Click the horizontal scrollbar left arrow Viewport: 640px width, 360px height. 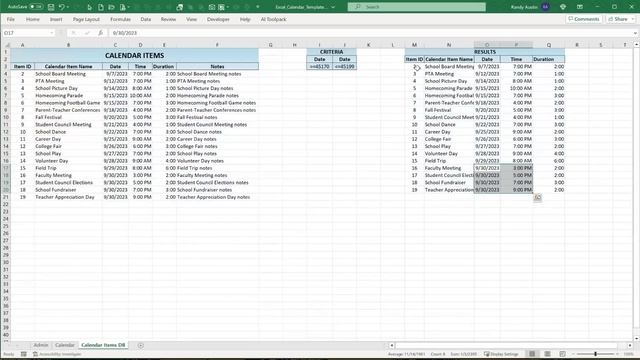click(392, 345)
